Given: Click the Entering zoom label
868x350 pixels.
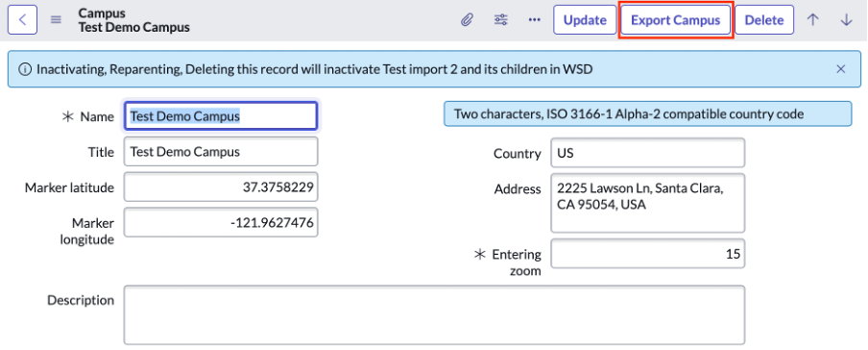Looking at the screenshot, I should pyautogui.click(x=517, y=262).
